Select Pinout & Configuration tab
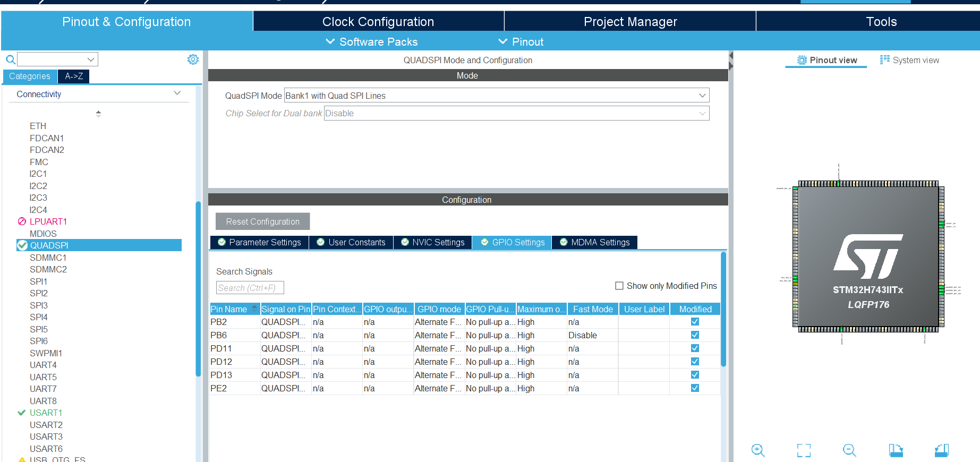The width and height of the screenshot is (980, 462). (126, 22)
